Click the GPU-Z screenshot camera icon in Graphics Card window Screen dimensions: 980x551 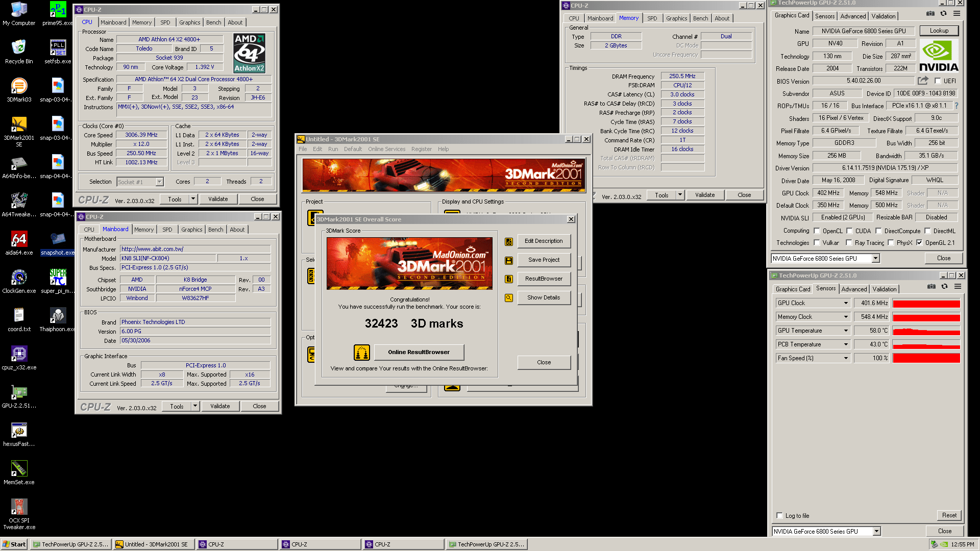930,14
